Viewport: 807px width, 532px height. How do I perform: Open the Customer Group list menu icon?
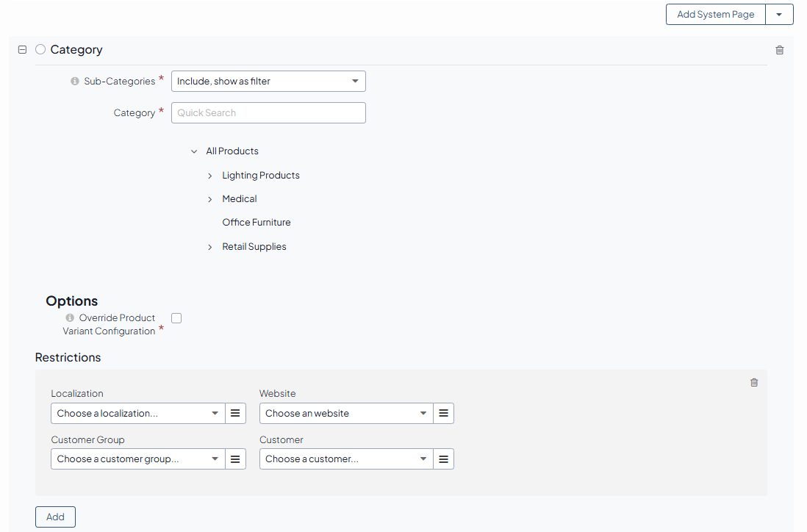point(235,459)
